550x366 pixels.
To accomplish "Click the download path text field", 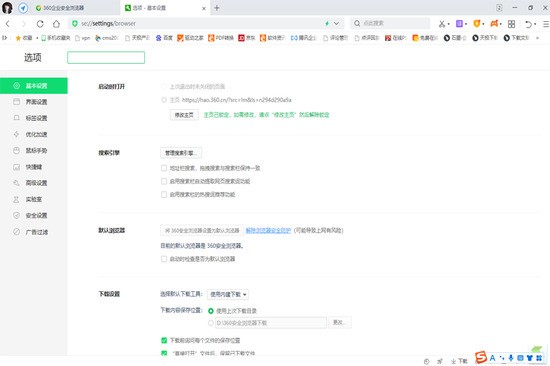I will pyautogui.click(x=271, y=323).
